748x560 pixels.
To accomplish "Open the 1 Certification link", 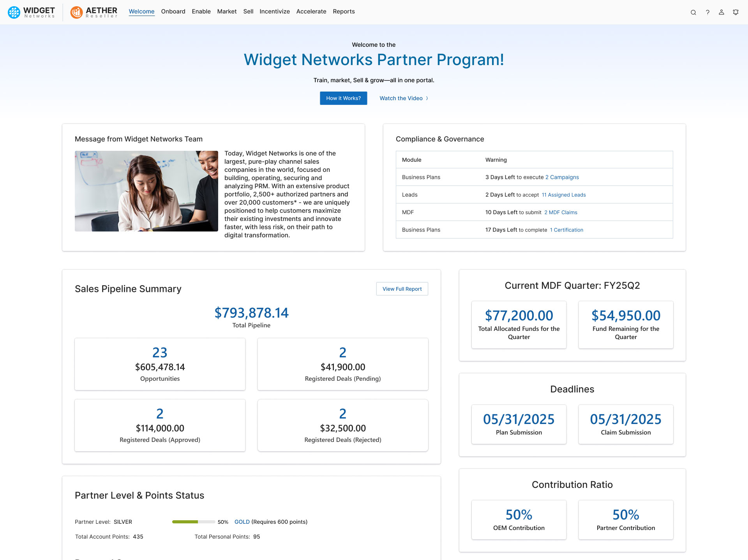I will pos(566,230).
